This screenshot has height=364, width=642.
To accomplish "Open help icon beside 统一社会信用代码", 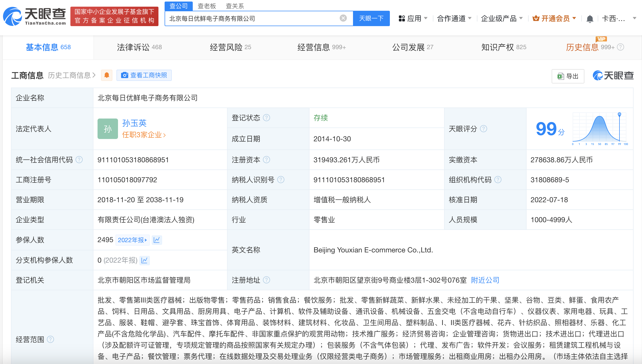I will [x=79, y=160].
